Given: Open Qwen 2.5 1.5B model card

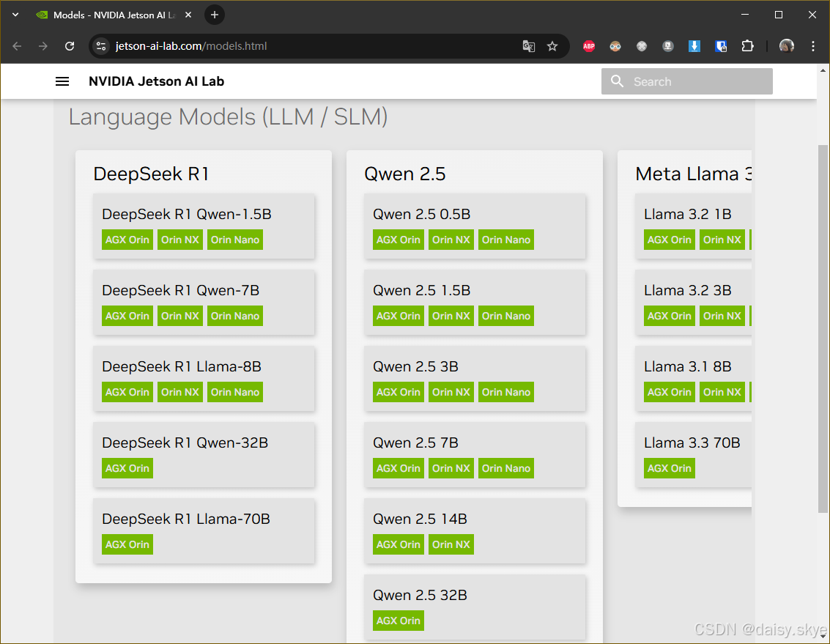Looking at the screenshot, I should click(x=475, y=303).
